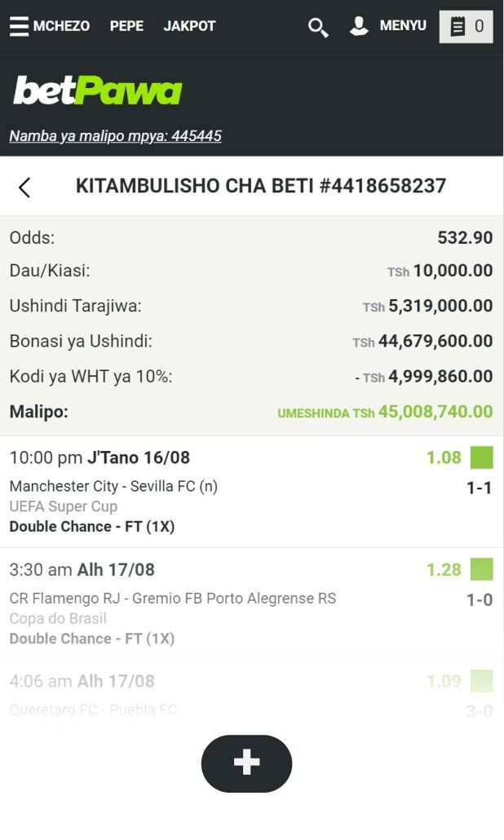Open CR Flamengo RJ - Gremio match
Viewport: 504px width, 840px height.
pos(172,599)
